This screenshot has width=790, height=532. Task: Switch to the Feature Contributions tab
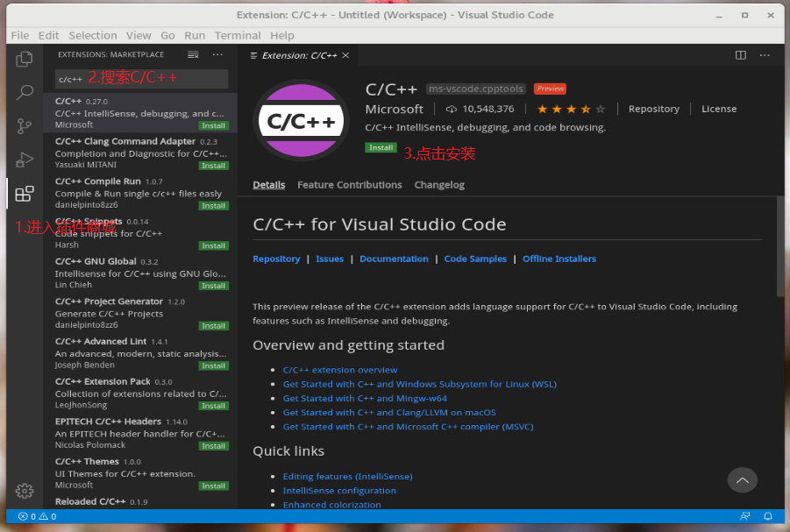coord(350,185)
